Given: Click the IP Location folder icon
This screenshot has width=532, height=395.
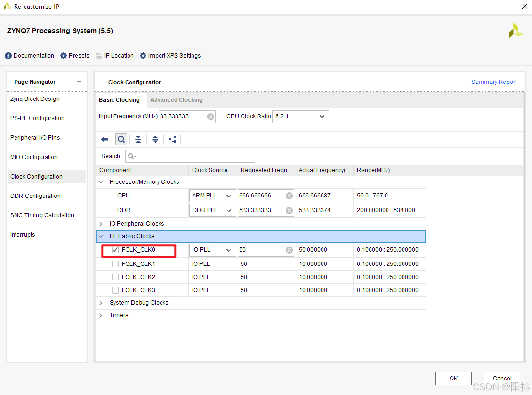Looking at the screenshot, I should pos(99,56).
